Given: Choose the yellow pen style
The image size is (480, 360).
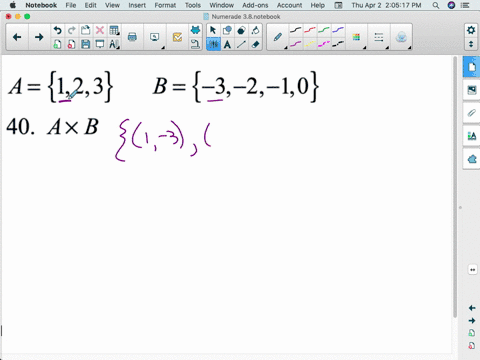Looking at the screenshot, I should (x=310, y=44).
